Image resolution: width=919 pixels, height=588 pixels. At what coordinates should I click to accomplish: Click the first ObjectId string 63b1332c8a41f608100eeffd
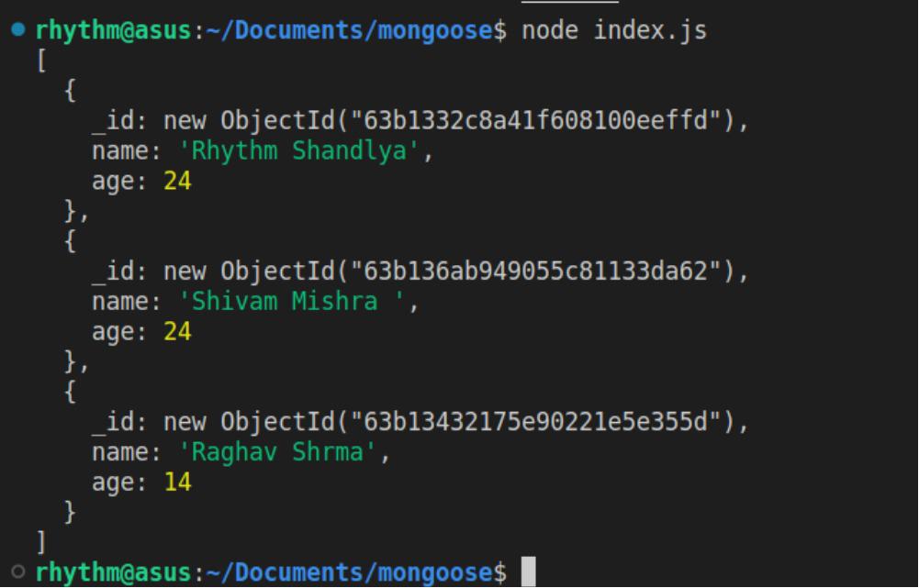click(535, 120)
